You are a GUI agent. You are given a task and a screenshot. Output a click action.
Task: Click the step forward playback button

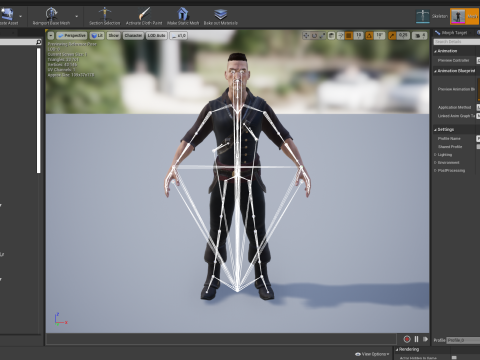425,339
